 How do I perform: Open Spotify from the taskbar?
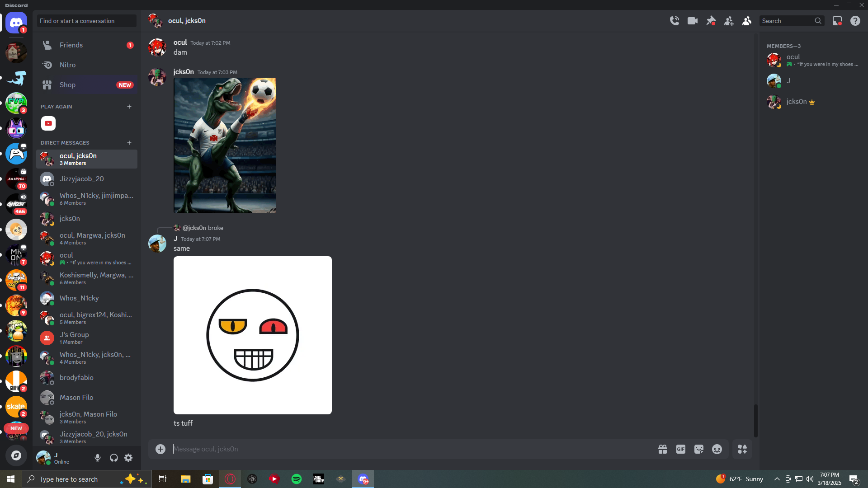[297, 479]
